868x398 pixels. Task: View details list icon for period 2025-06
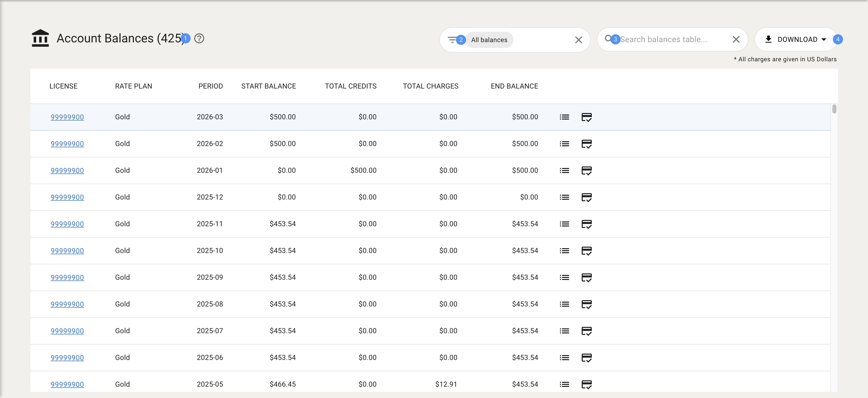[565, 358]
